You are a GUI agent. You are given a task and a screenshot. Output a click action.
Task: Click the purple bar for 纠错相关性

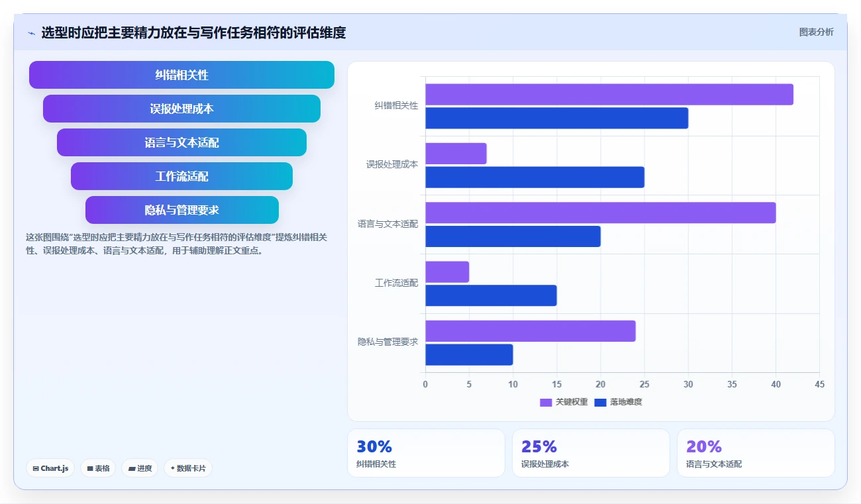tap(609, 95)
